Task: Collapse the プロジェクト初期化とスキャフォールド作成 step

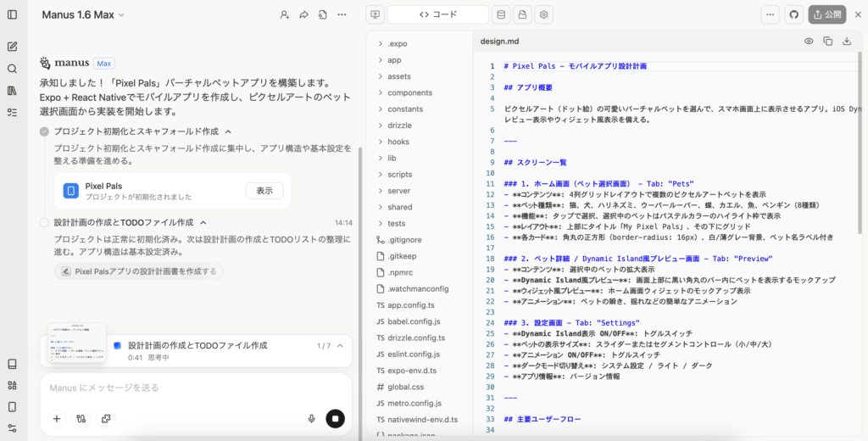Action: pyautogui.click(x=227, y=131)
